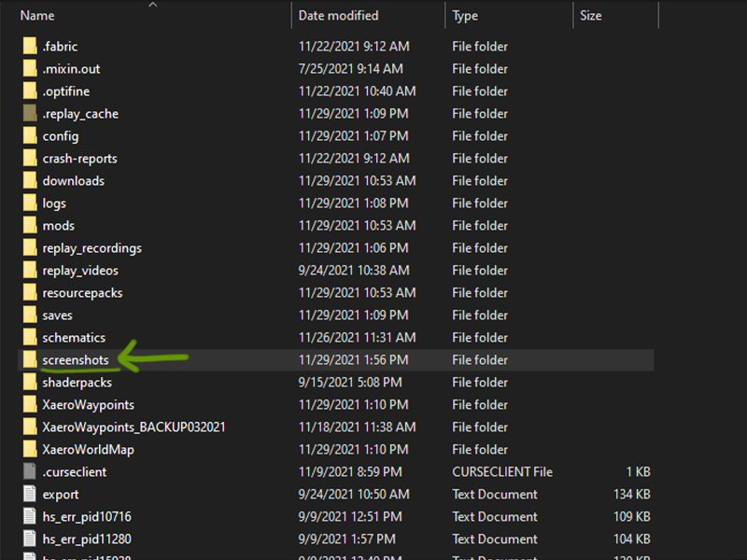Select the mods folder icon
747x560 pixels.
click(30, 226)
